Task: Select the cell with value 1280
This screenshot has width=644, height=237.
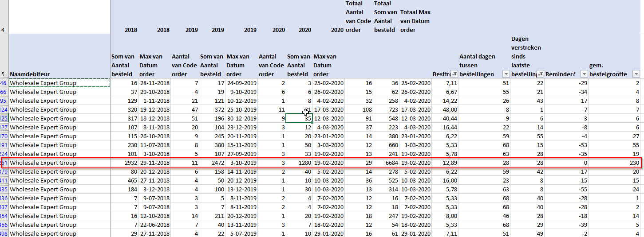Action: click(x=299, y=163)
